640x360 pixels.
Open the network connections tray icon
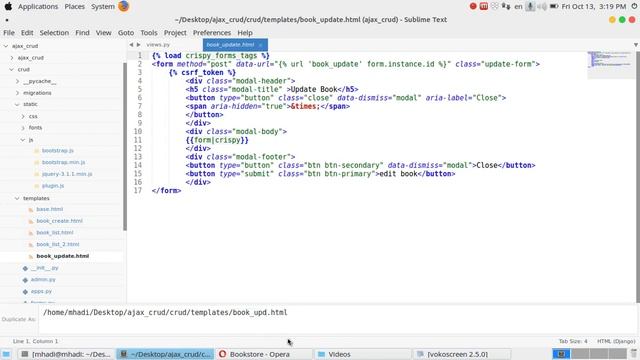coord(506,6)
